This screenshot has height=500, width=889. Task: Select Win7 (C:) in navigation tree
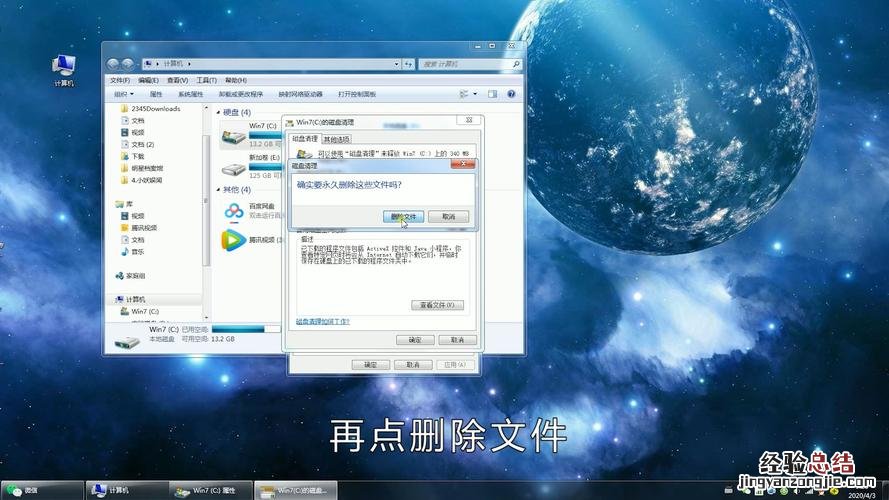(x=139, y=311)
